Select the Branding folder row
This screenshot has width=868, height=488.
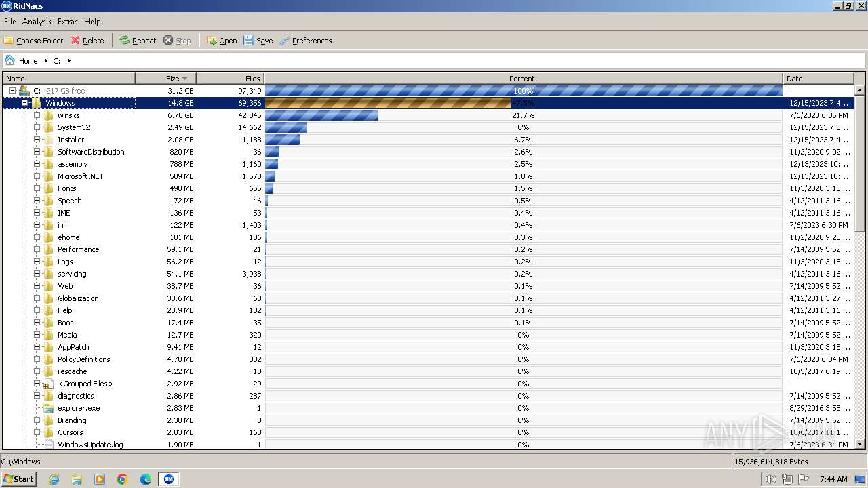tap(429, 420)
